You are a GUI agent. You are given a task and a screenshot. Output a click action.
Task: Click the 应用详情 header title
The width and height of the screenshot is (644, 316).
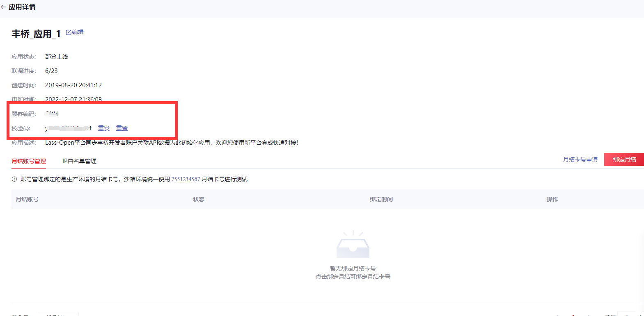pyautogui.click(x=22, y=7)
